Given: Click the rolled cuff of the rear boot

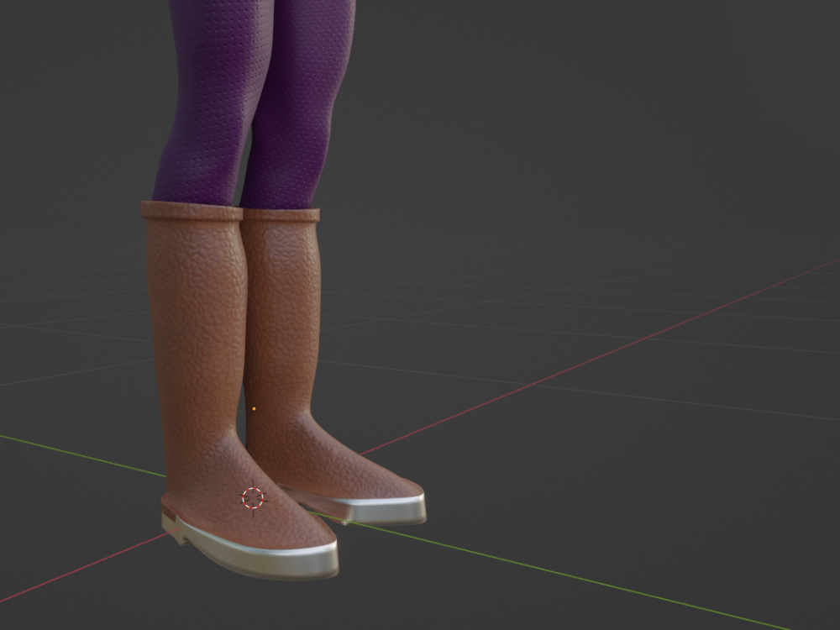Looking at the screenshot, I should point(281,215).
